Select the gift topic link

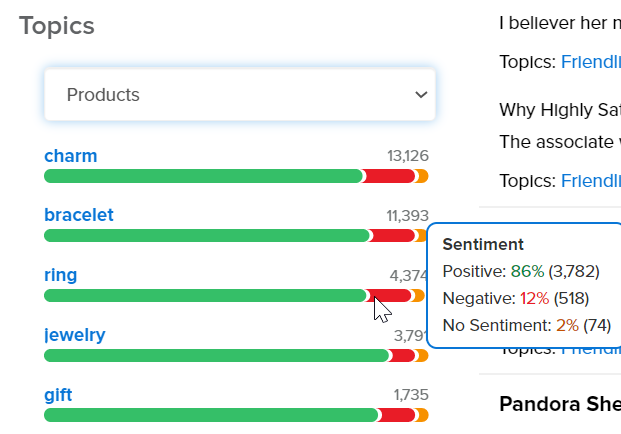point(58,394)
